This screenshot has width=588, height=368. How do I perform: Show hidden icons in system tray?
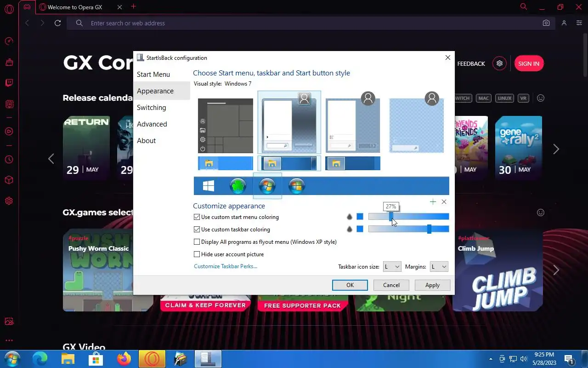point(491,359)
